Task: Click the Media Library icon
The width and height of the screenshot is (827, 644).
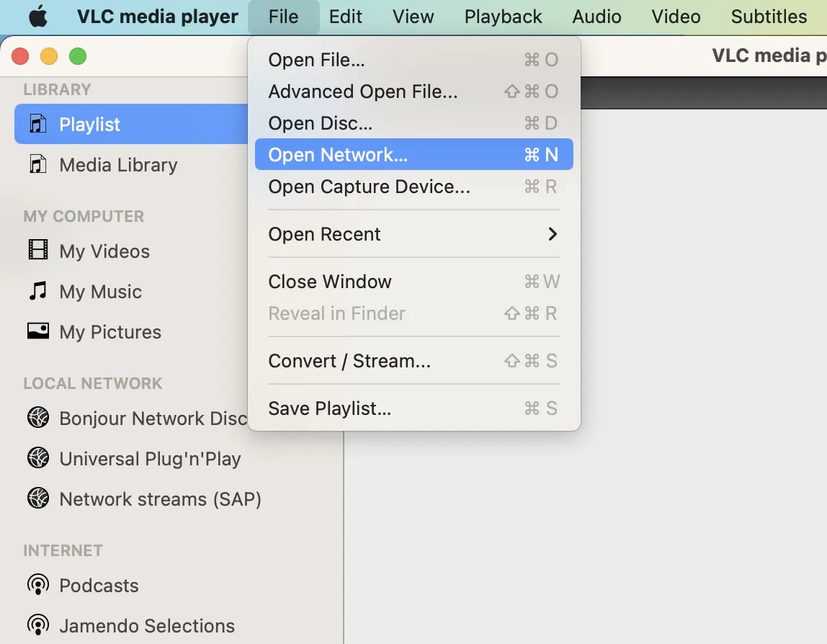Action: (x=38, y=164)
